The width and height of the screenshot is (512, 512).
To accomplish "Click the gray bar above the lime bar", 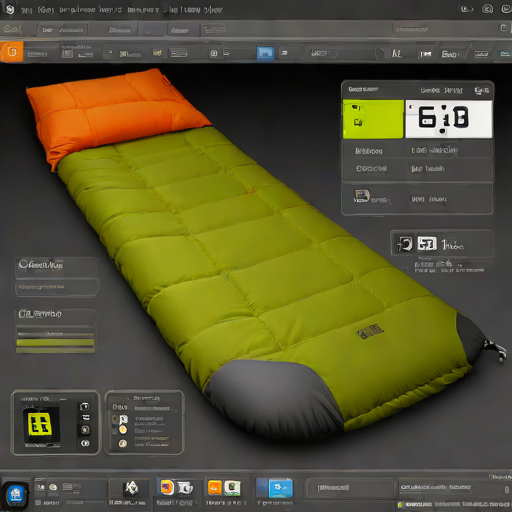I will (55, 333).
